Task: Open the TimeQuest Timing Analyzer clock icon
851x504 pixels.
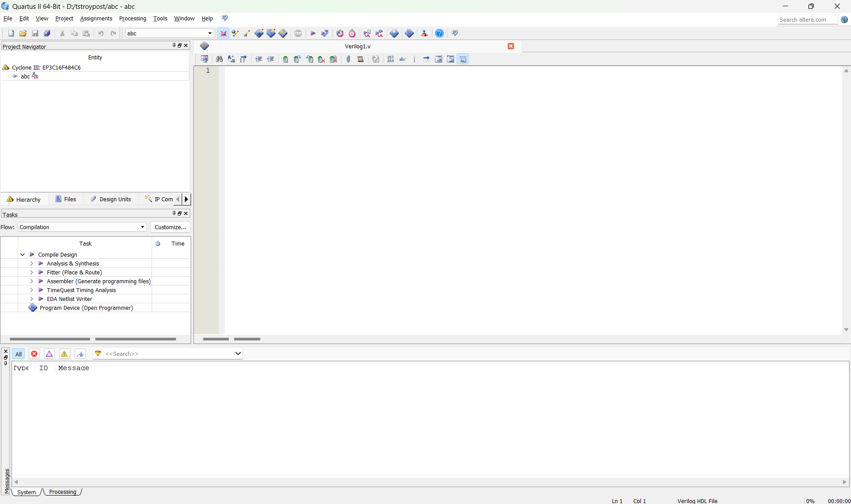Action: pyautogui.click(x=340, y=33)
